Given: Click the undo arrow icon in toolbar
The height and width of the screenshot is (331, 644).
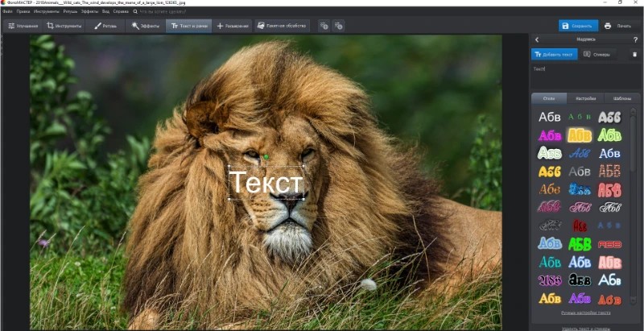Looking at the screenshot, I should (324, 26).
